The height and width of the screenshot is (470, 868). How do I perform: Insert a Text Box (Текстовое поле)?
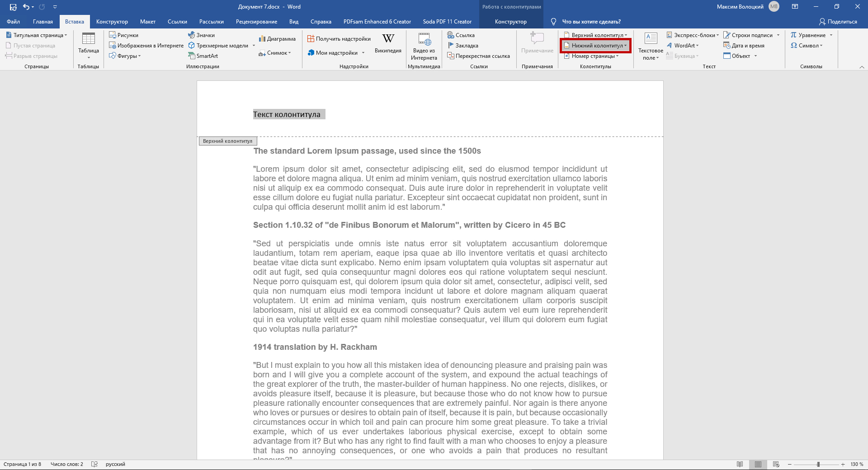(x=651, y=46)
